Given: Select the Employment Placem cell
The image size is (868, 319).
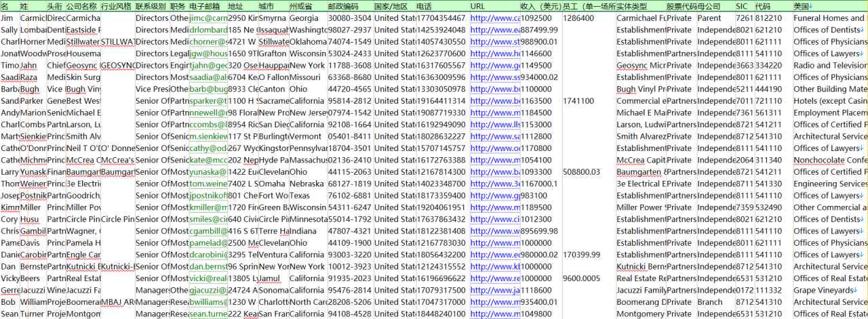Looking at the screenshot, I should pos(830,113).
